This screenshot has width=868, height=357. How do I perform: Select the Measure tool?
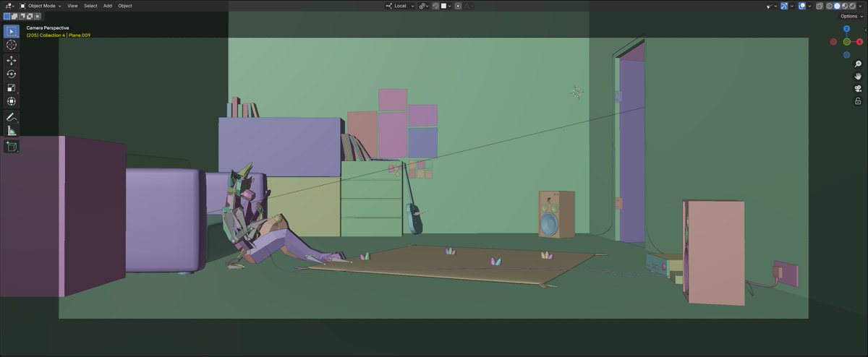click(11, 131)
